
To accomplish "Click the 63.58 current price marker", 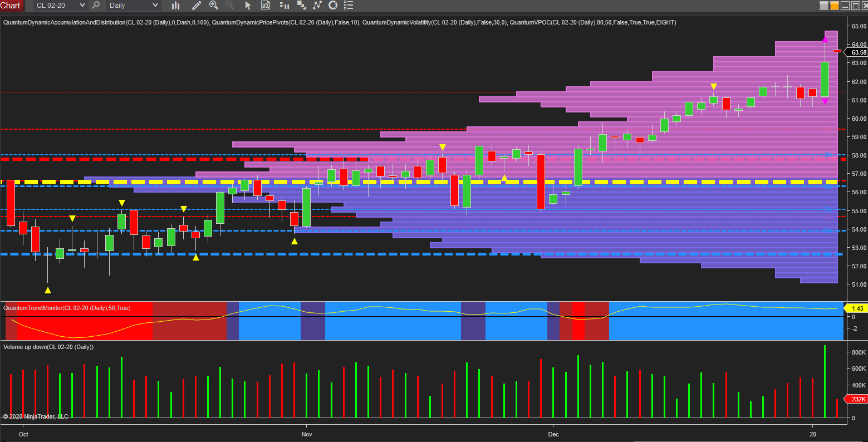I will point(856,52).
